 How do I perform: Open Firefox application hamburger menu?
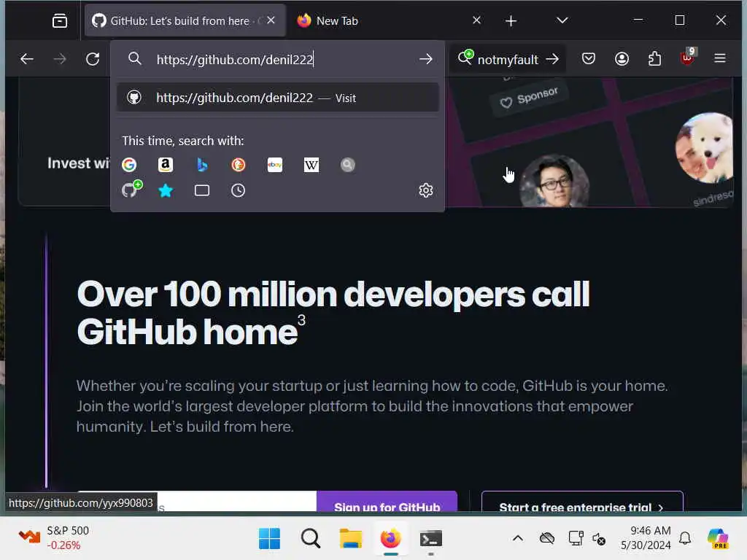720,58
